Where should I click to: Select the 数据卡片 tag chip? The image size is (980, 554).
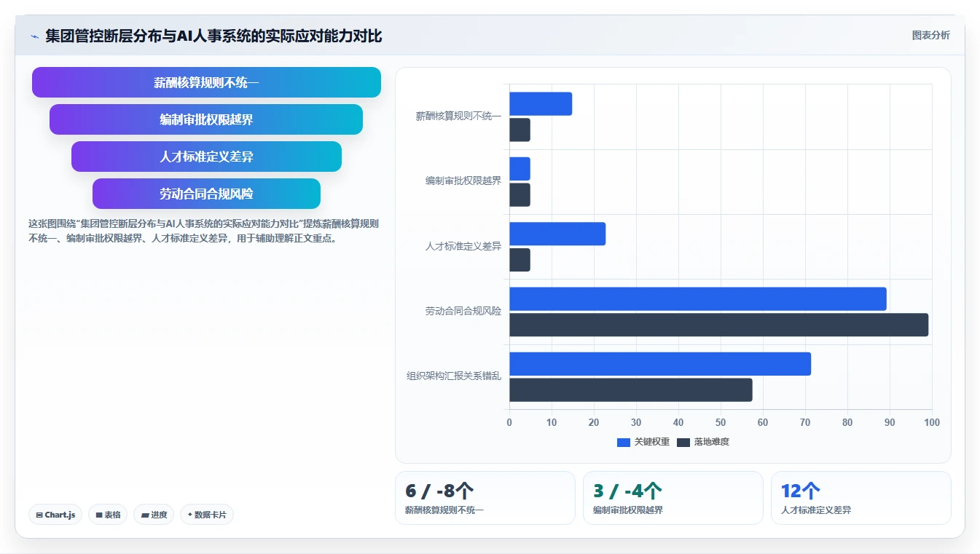coord(207,515)
